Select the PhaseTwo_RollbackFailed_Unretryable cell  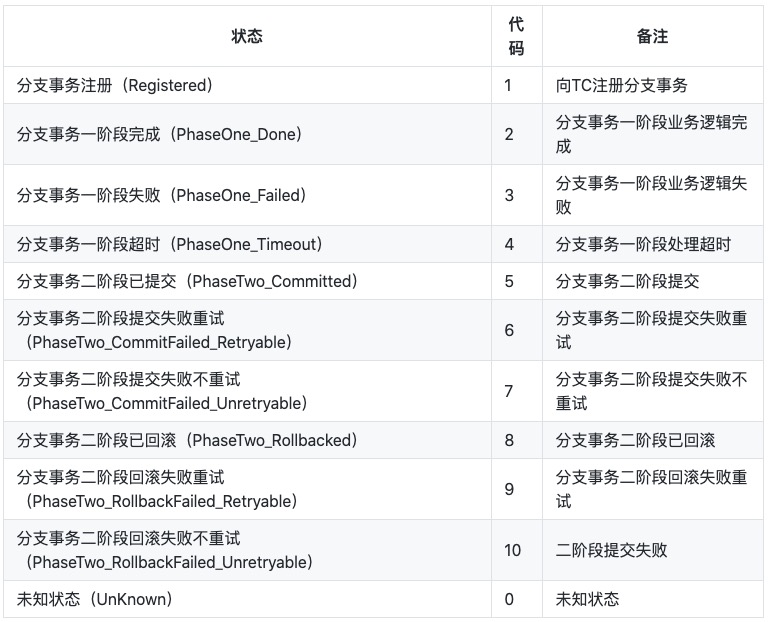(247, 550)
